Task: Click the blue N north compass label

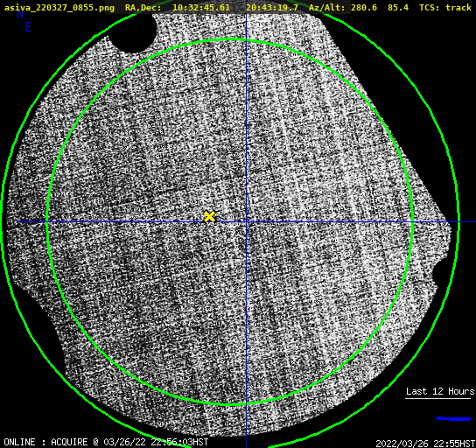Action: [x=20, y=15]
